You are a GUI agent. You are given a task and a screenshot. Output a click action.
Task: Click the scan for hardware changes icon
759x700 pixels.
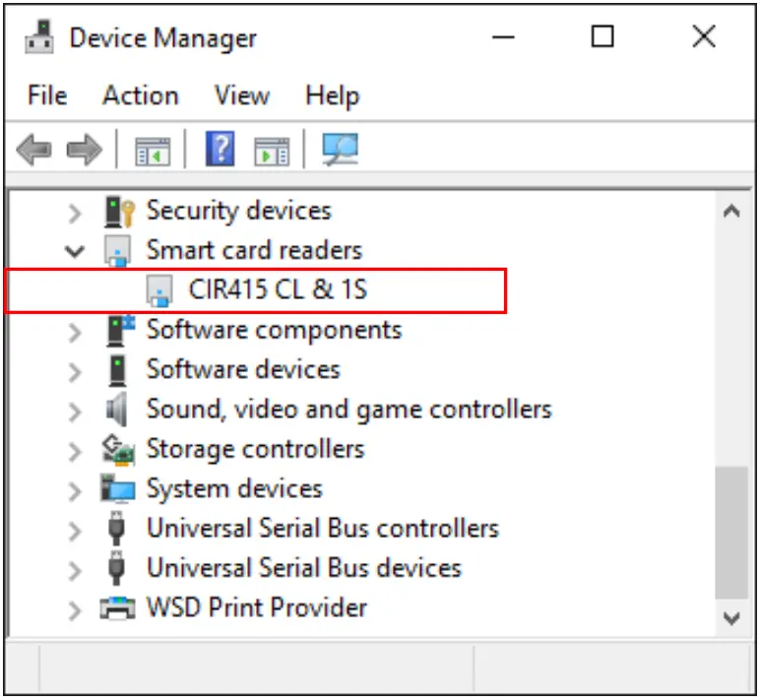point(340,151)
